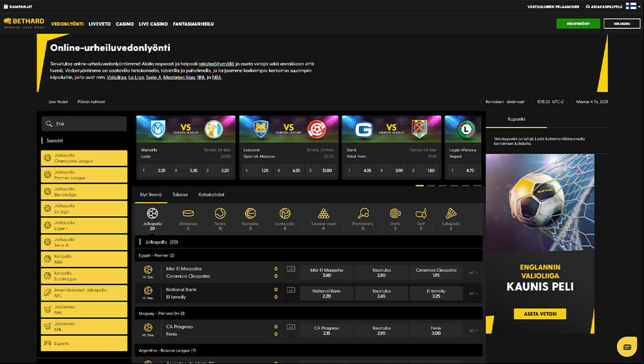Select Jalkapallo Bundesliga favorite
The height and width of the screenshot is (364, 644).
[x=84, y=192]
